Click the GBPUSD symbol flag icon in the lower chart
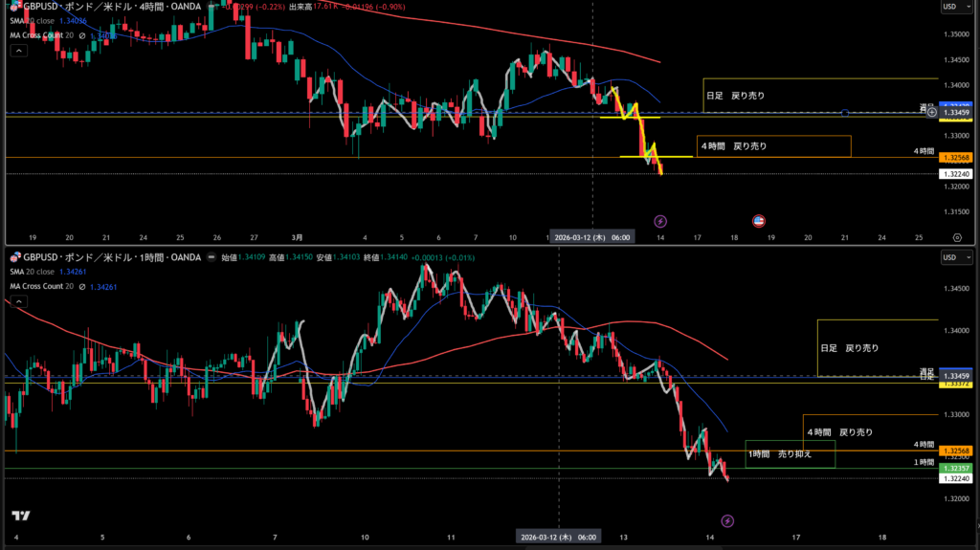Viewport: 980px width, 550px height. [14, 257]
